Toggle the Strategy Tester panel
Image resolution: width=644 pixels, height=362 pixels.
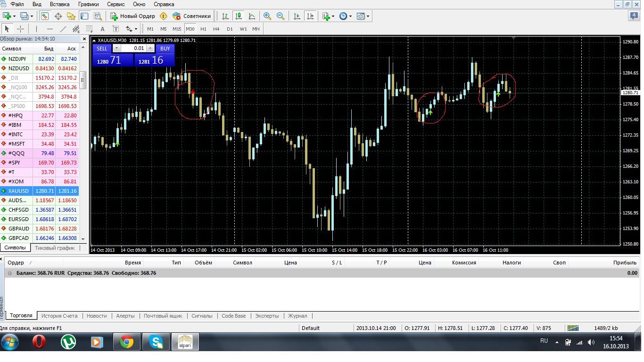pos(98,16)
